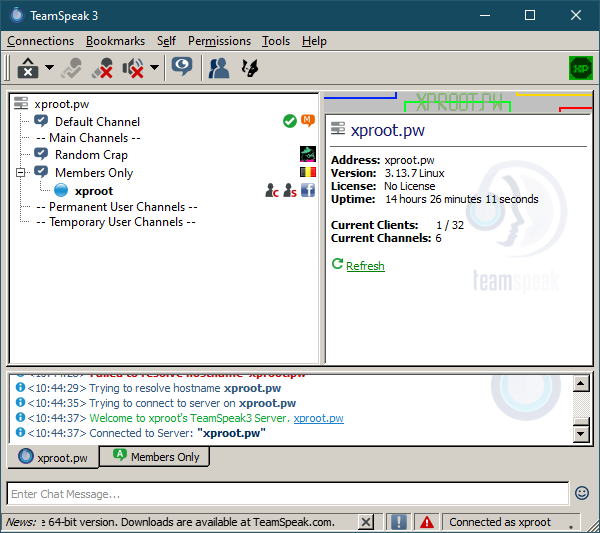Click the green checkmark default channel icon
This screenshot has width=600, height=533.
click(x=290, y=121)
